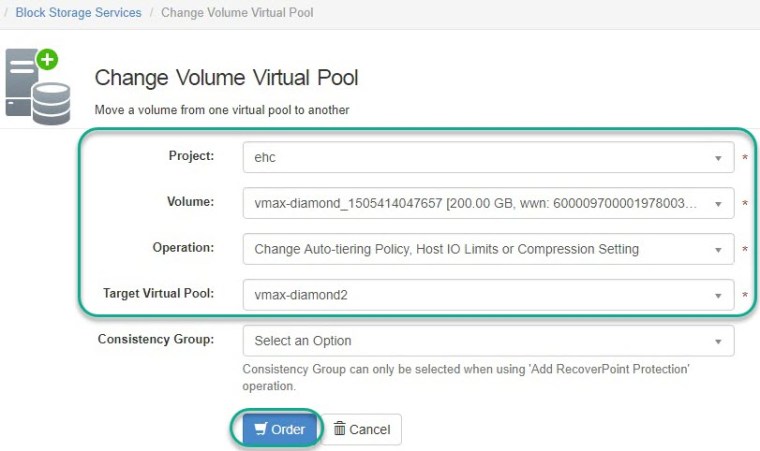
Task: Click the shopping cart icon in Order
Action: 260,429
